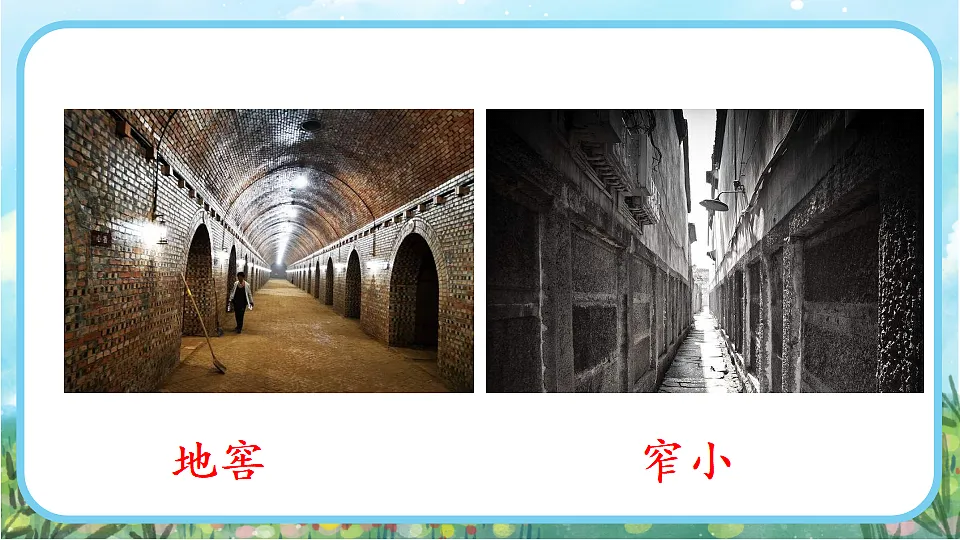Click the large arched doorway on tunnel's right
Screen dimensions: 960x540
click(414, 290)
